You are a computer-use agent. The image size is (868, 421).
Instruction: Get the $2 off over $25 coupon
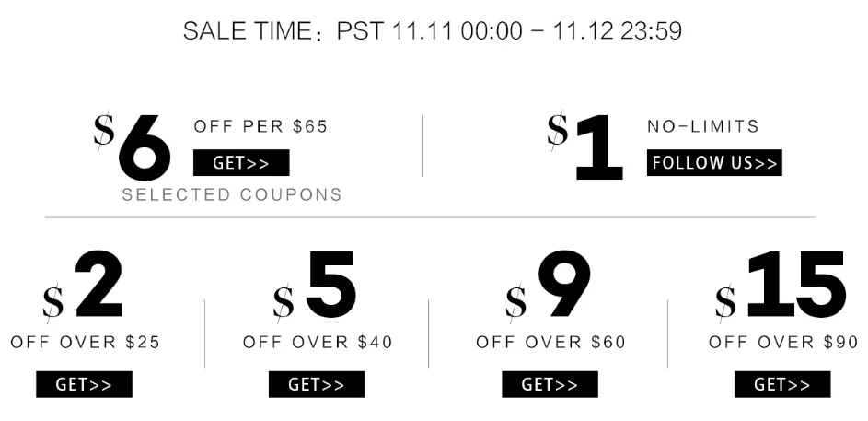[x=84, y=384]
